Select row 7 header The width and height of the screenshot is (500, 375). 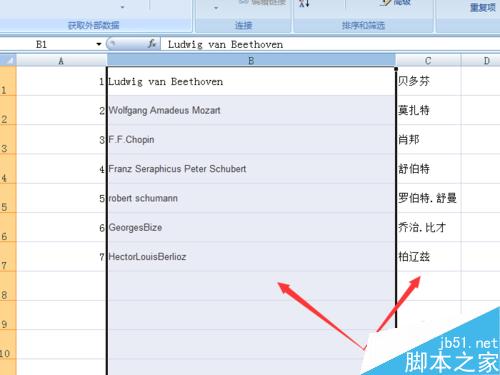[x=8, y=257]
